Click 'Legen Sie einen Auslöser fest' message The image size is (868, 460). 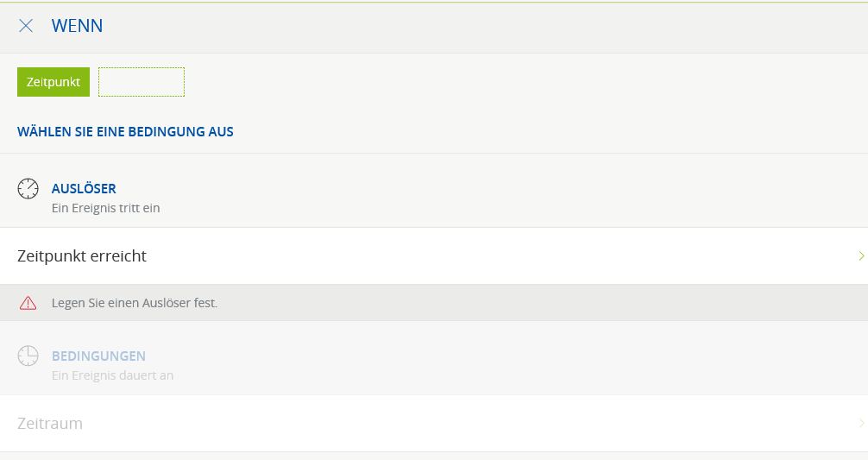(x=135, y=303)
